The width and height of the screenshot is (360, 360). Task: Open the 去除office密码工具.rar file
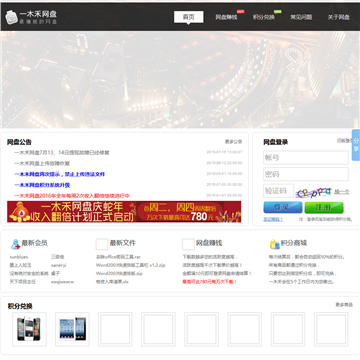pos(118,257)
